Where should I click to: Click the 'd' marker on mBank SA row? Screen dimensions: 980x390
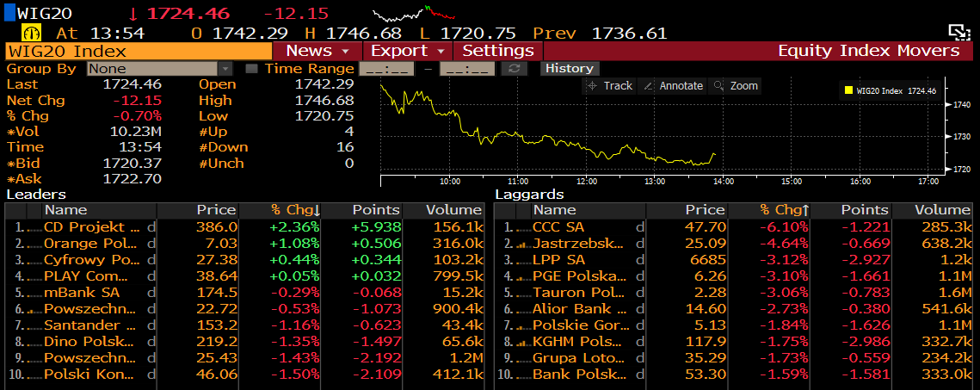(150, 293)
